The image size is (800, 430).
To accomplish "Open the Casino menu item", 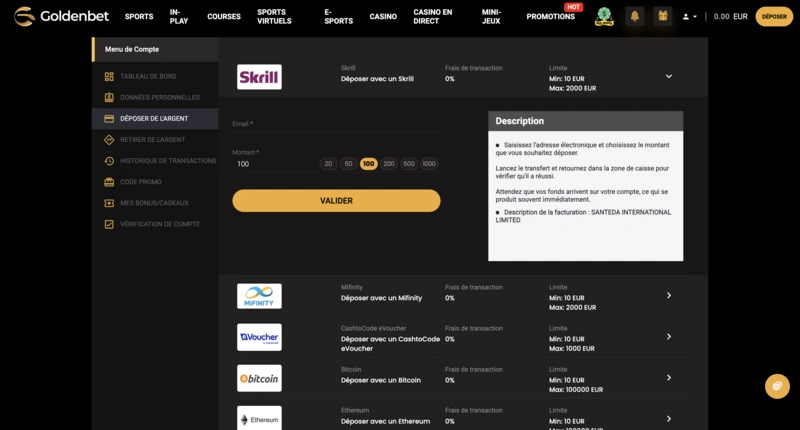I will tap(383, 17).
